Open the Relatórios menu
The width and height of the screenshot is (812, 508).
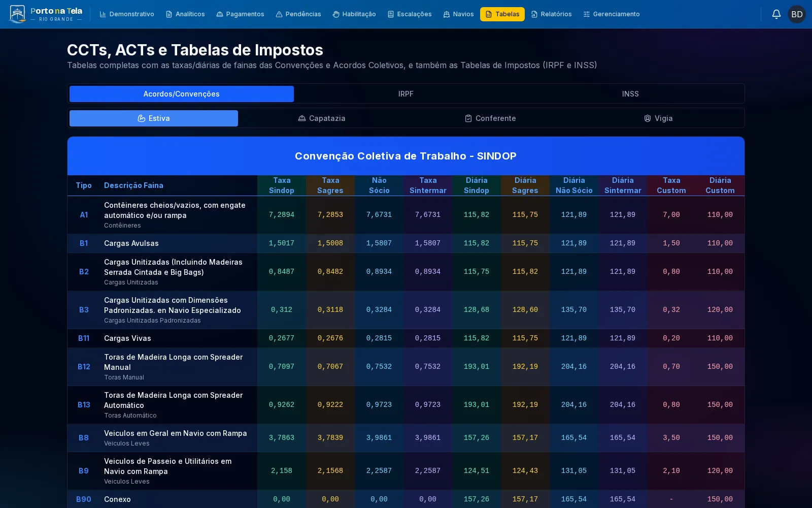click(551, 14)
